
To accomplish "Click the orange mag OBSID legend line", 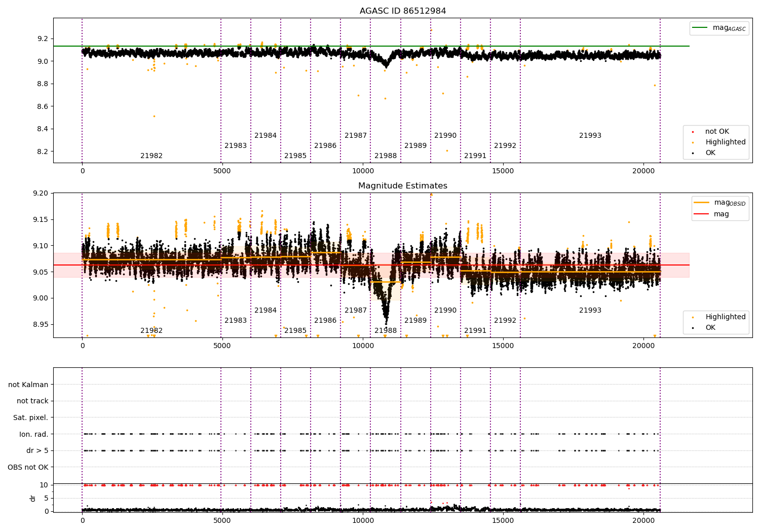I will [x=701, y=203].
